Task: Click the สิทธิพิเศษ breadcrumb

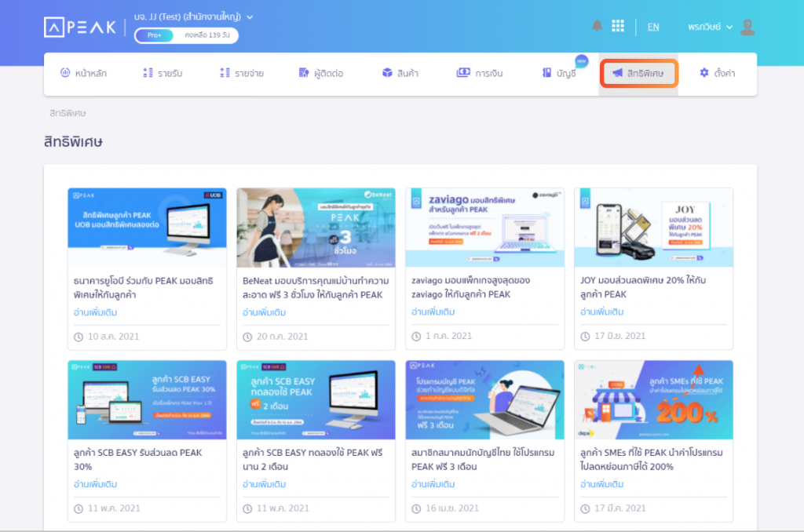Action: tap(68, 113)
